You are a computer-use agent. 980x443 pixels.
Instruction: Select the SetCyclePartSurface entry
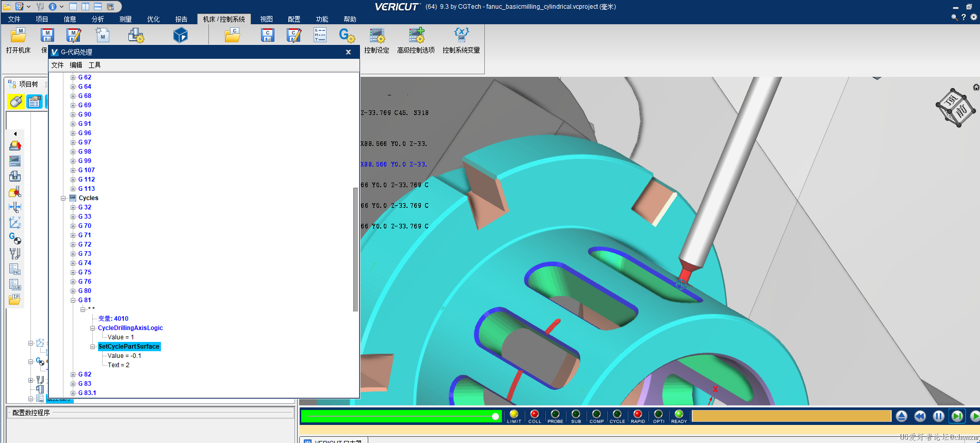point(129,347)
